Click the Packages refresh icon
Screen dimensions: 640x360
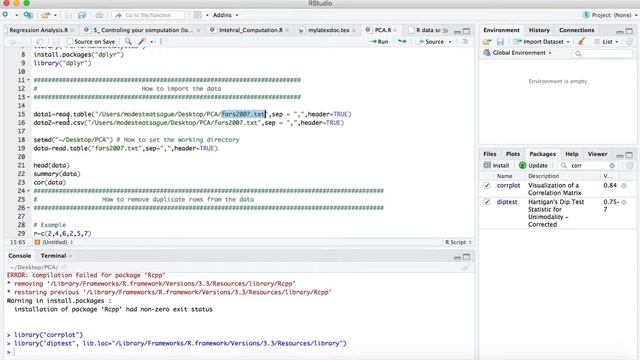pyautogui.click(x=629, y=165)
